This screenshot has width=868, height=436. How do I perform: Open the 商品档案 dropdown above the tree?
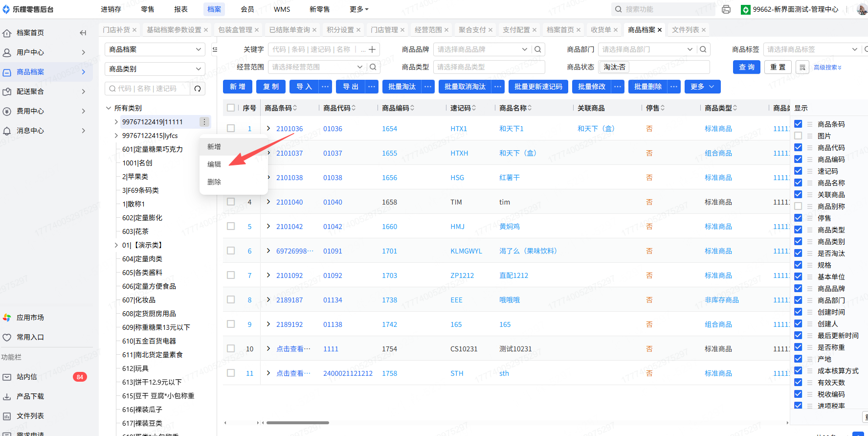coord(155,49)
